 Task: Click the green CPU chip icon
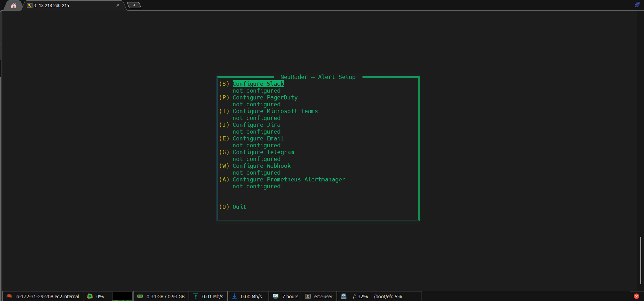click(90, 296)
